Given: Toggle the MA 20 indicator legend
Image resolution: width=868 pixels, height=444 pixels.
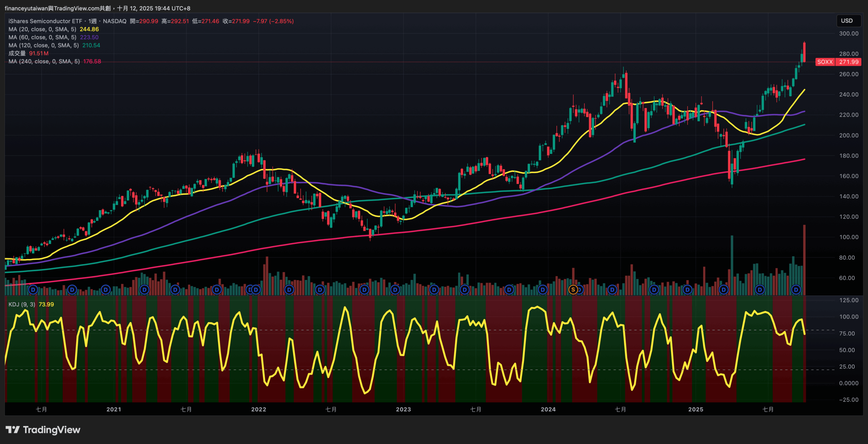Looking at the screenshot, I should pos(42,29).
